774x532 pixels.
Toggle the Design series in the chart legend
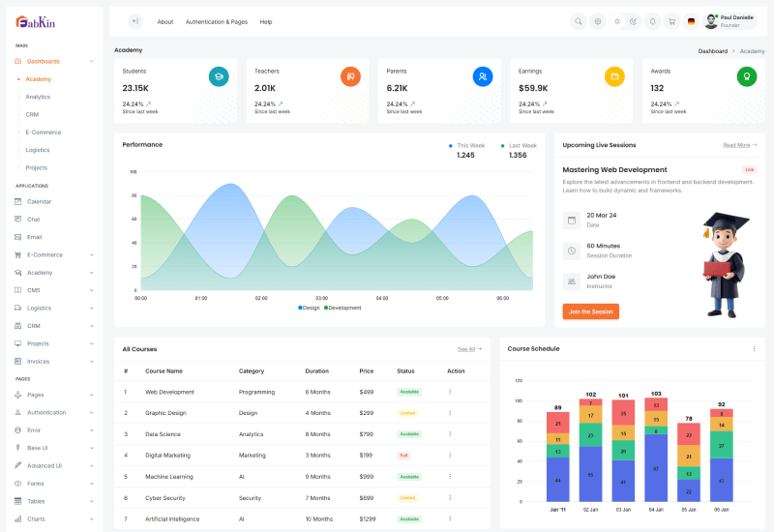309,308
